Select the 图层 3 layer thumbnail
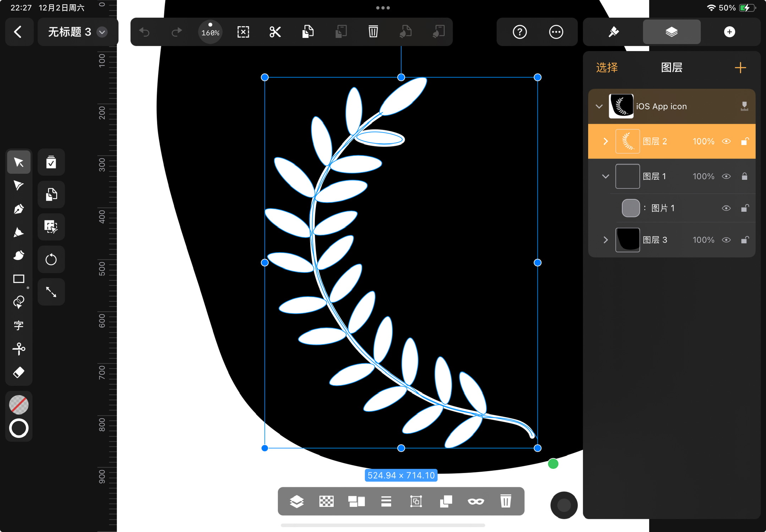 (x=628, y=240)
